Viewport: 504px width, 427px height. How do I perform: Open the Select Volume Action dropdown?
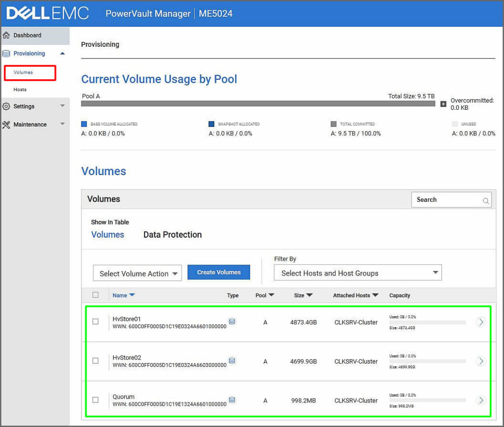click(137, 273)
